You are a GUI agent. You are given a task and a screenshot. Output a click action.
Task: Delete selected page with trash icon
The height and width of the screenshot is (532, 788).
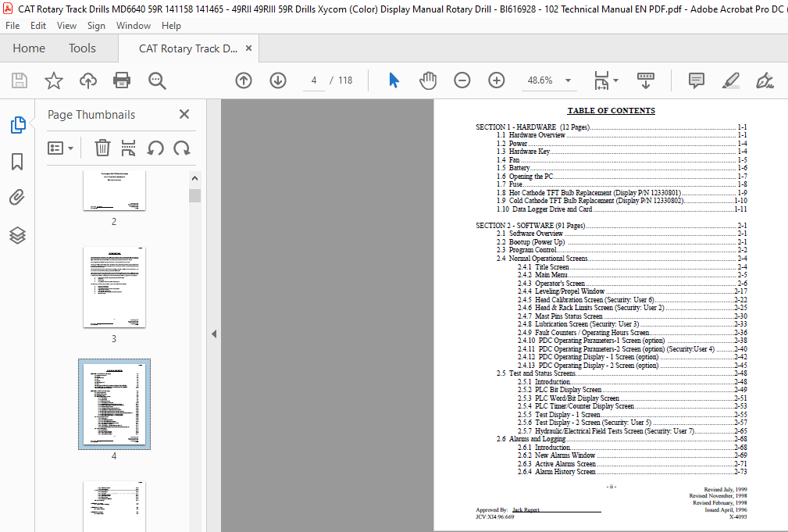(x=102, y=148)
